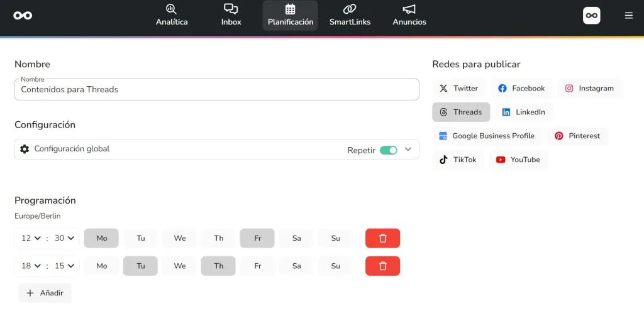Viewport: 644px width, 311px height.
Task: Click the Añadir button
Action: tap(45, 293)
